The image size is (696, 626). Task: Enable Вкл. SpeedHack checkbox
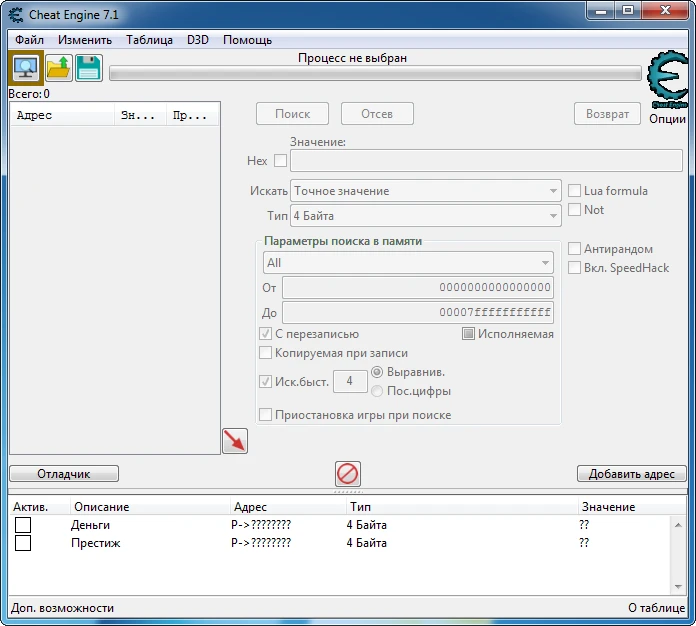point(574,267)
